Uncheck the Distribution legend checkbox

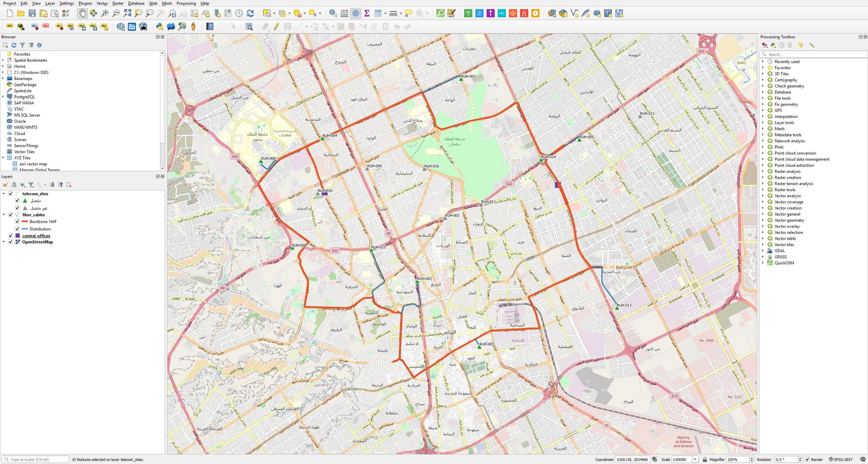(17, 229)
